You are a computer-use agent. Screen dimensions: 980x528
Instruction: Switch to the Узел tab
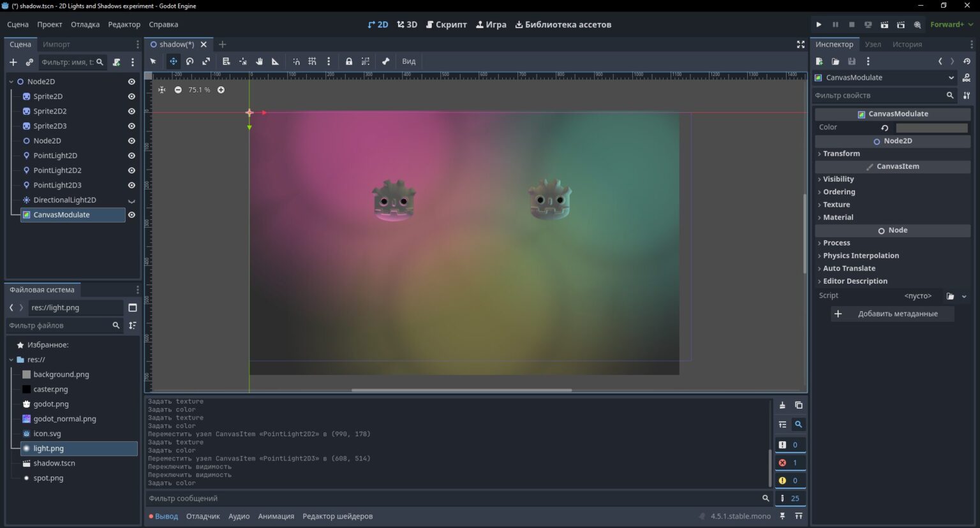[x=873, y=44]
